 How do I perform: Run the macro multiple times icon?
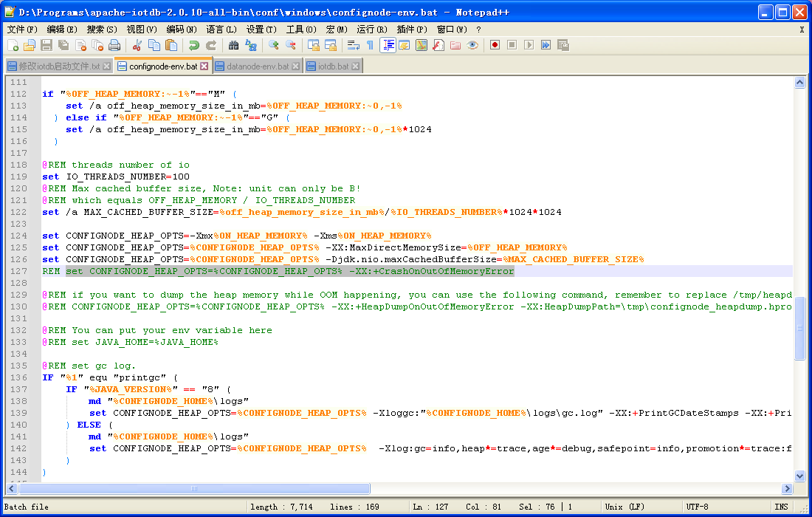(x=546, y=46)
